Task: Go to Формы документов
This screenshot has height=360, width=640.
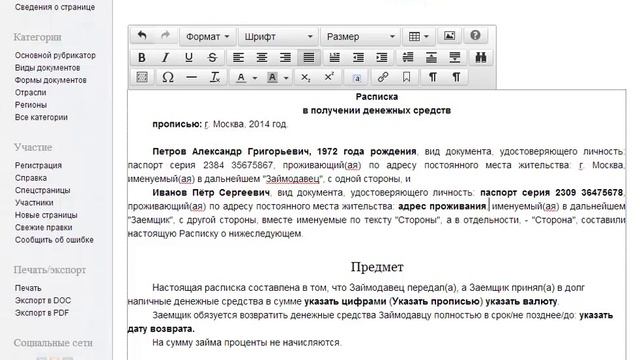Action: pyautogui.click(x=51, y=80)
